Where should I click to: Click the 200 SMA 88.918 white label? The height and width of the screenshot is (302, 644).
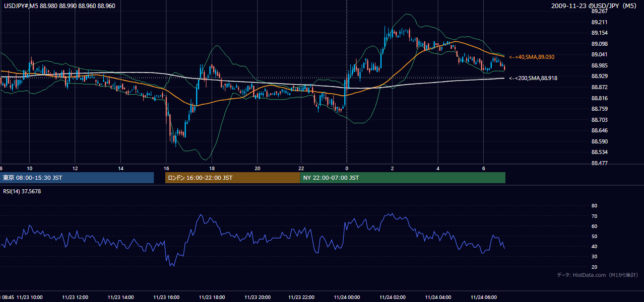click(x=533, y=79)
